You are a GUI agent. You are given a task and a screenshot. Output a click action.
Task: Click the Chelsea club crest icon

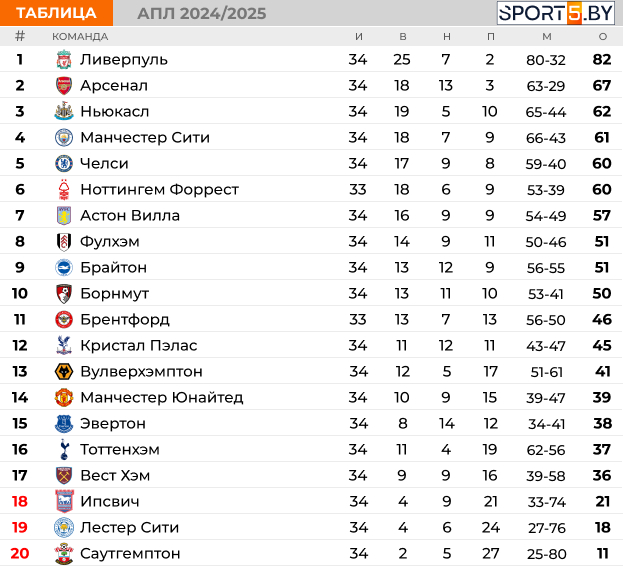point(64,164)
